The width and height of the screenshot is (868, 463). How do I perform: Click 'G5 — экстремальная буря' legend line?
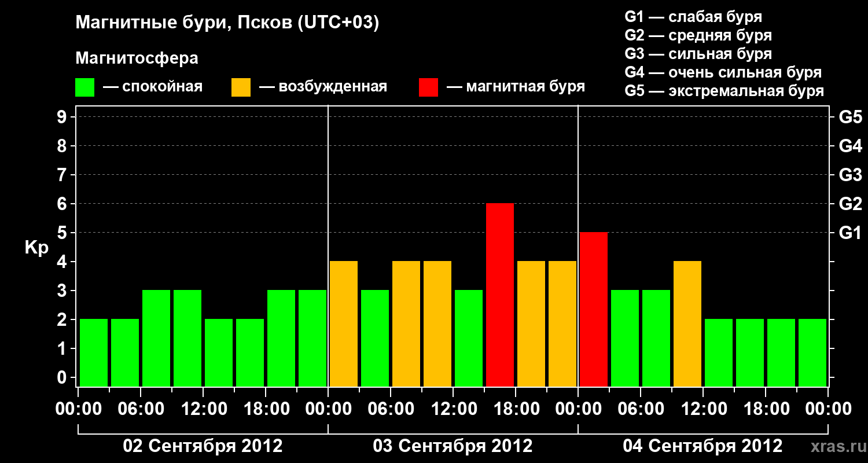(724, 90)
